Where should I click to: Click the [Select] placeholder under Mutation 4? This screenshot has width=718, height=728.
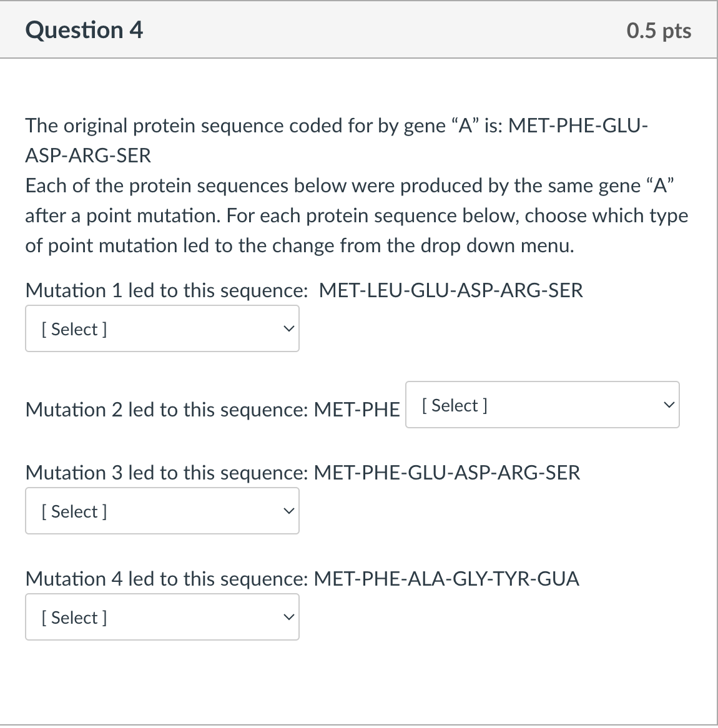pos(74,617)
